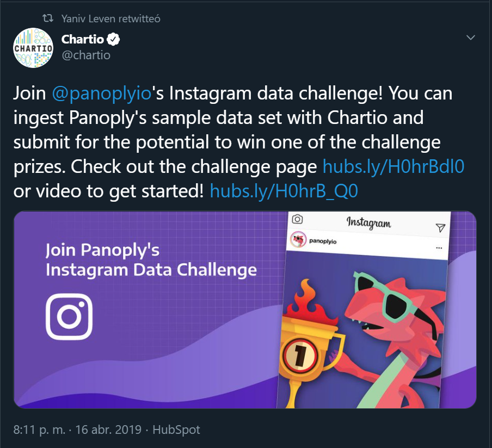492x448 pixels.
Task: Click the @chartio handle
Action: tap(86, 55)
